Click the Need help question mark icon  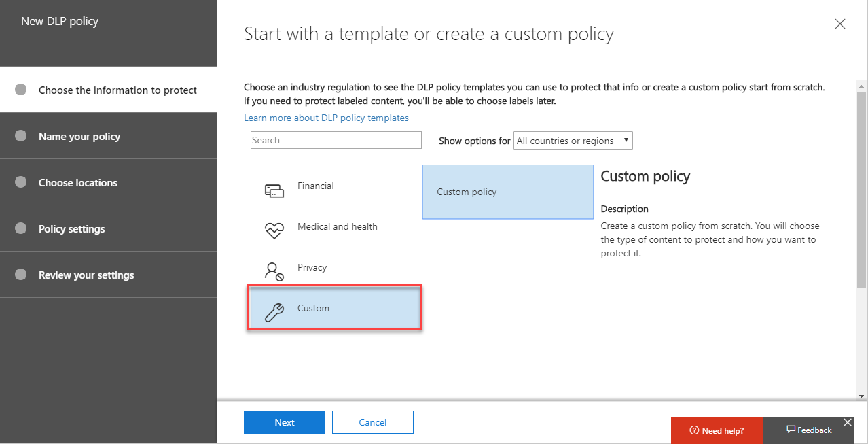pyautogui.click(x=694, y=430)
